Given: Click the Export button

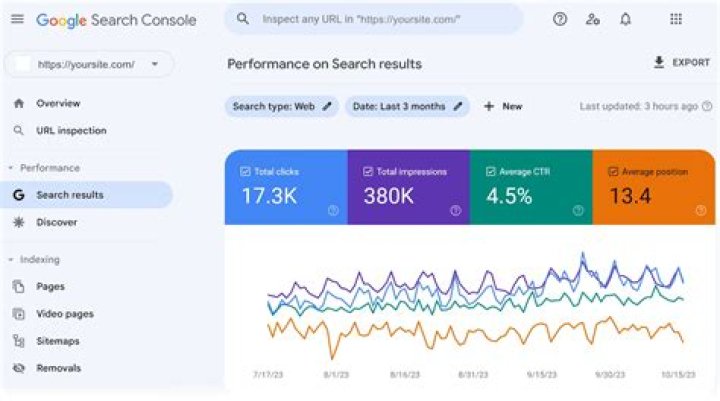Looking at the screenshot, I should [681, 62].
